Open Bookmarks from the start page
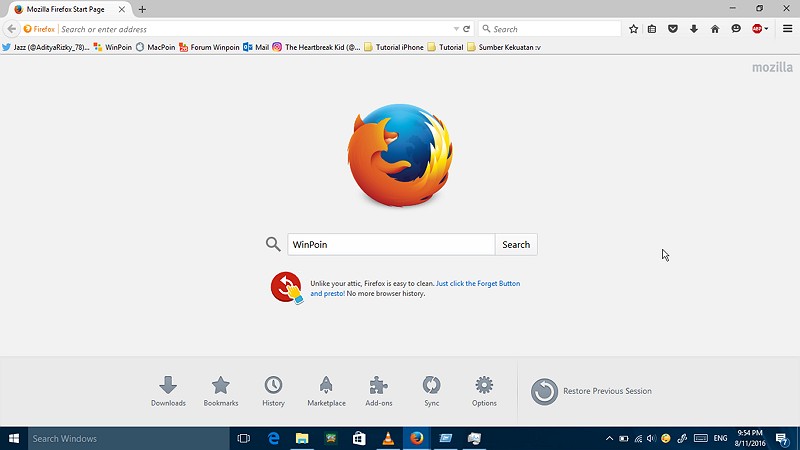 [221, 391]
